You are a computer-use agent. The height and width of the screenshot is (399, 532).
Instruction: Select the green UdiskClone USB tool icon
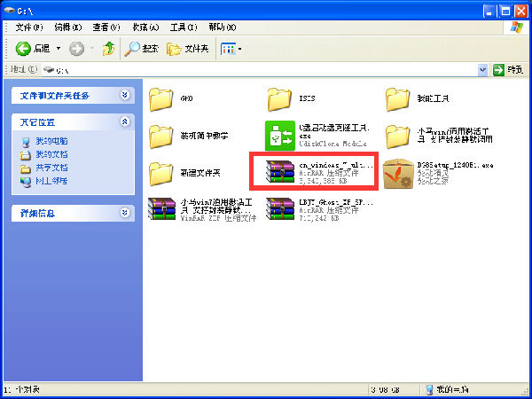[x=280, y=136]
